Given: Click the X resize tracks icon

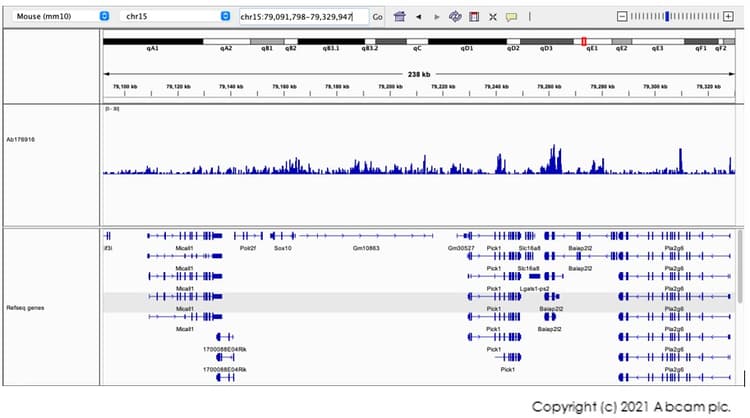Looking at the screenshot, I should pos(492,17).
